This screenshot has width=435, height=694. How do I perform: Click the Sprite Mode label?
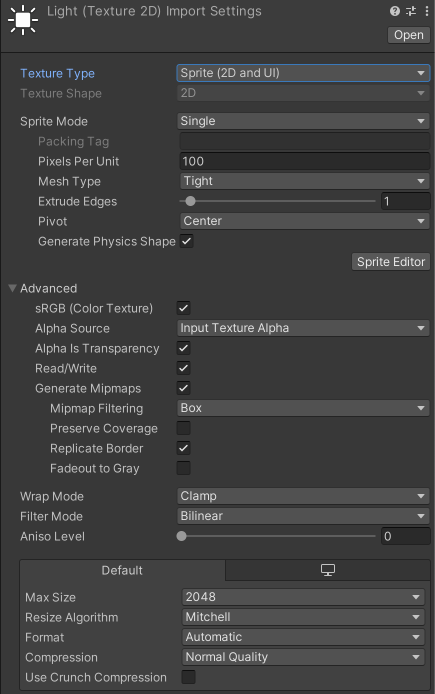(54, 121)
